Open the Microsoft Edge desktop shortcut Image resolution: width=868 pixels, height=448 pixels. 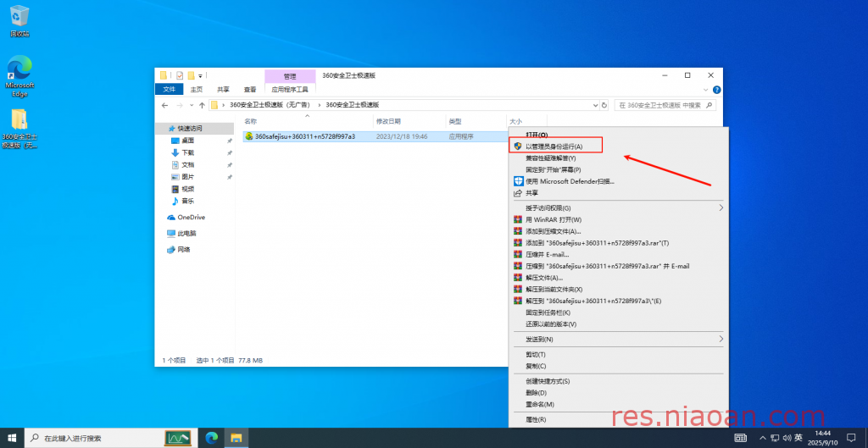19,76
